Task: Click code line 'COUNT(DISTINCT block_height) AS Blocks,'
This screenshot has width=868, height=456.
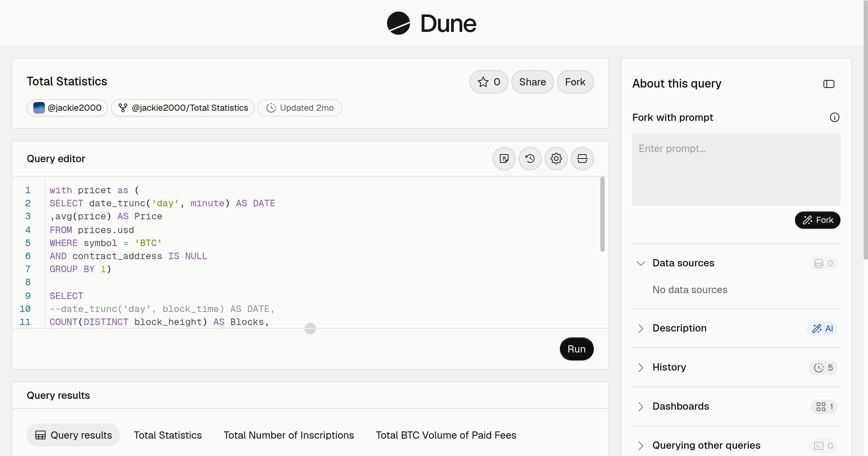Action: (159, 322)
